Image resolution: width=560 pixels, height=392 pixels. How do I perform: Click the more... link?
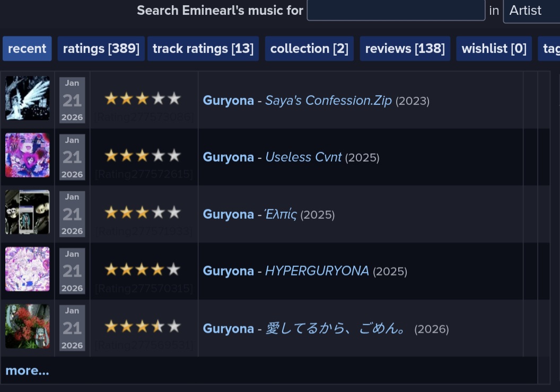point(27,371)
